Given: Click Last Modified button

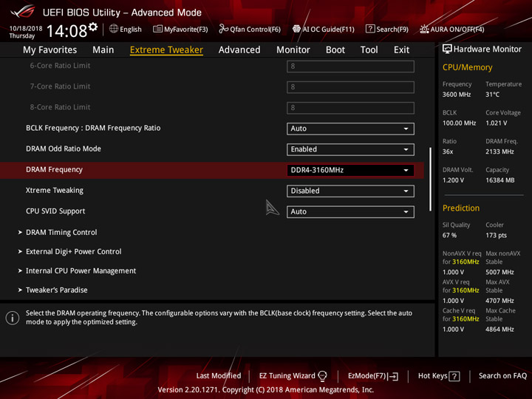Looking at the screenshot, I should tap(219, 376).
